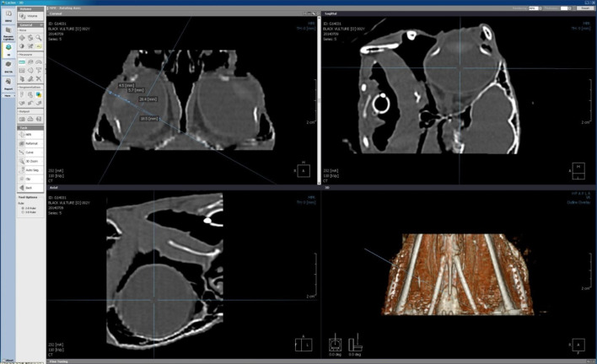
Task: Click the Coronal viewport title bar
Action: 183,13
